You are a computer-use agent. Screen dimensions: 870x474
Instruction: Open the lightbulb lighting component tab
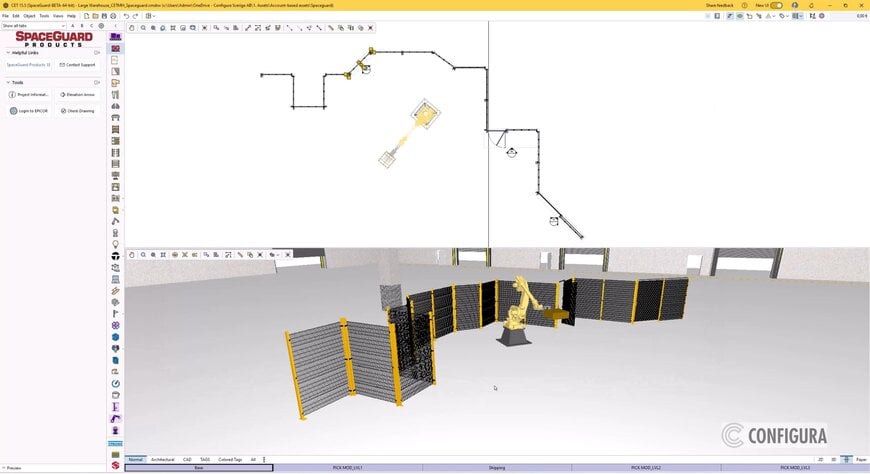[115, 244]
